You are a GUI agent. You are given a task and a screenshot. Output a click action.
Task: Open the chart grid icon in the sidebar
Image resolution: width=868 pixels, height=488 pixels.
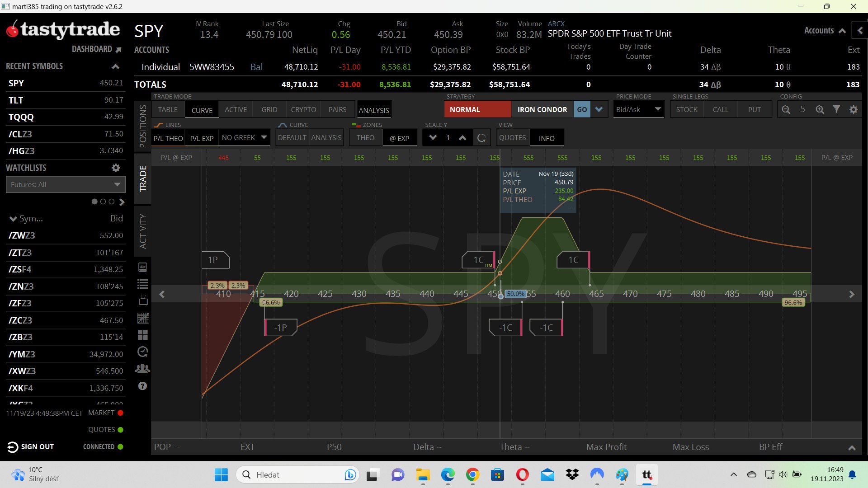click(x=143, y=318)
